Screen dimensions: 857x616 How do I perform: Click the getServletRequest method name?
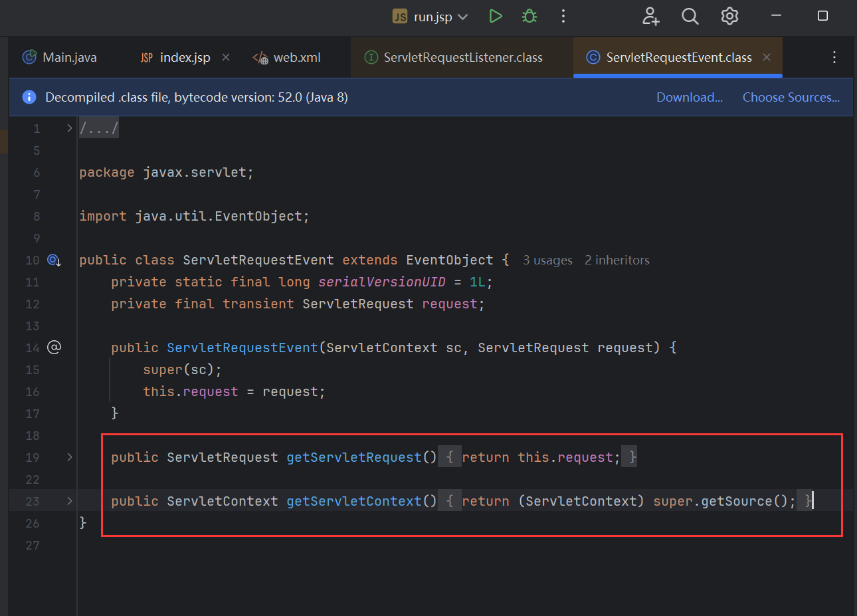(354, 457)
